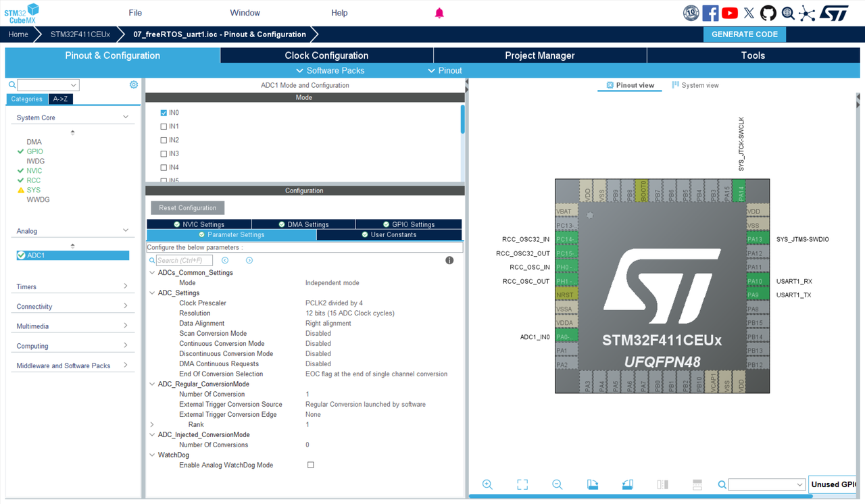Screen dimensions: 865x504
Task: Zoom out of the pinout view
Action: point(558,484)
